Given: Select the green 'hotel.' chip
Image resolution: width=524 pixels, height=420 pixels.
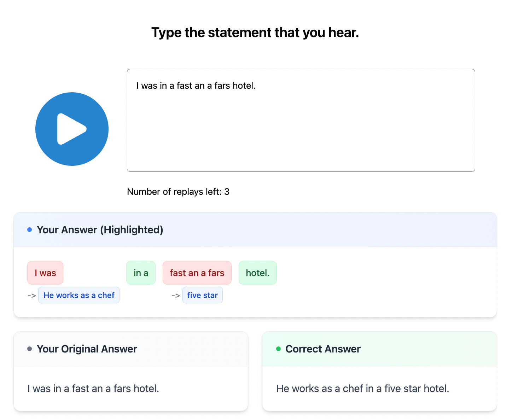Looking at the screenshot, I should pyautogui.click(x=257, y=273).
